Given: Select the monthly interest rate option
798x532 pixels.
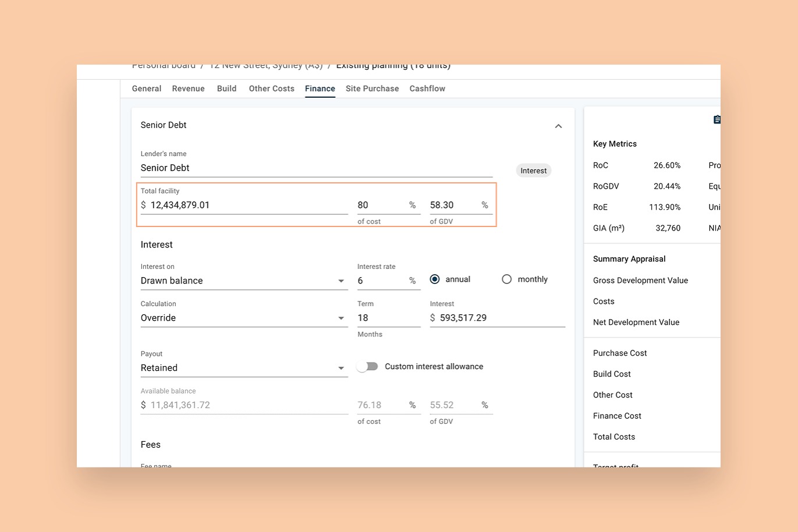Looking at the screenshot, I should coord(506,279).
